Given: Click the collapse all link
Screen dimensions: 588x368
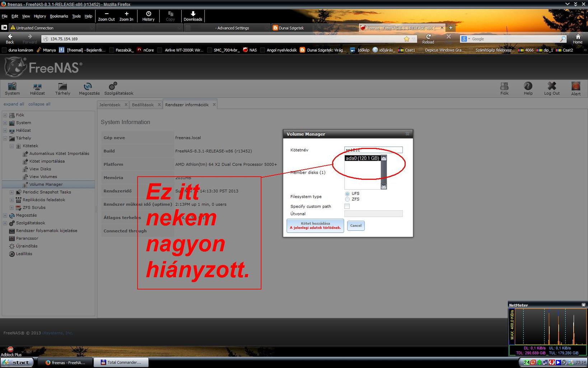Looking at the screenshot, I should pyautogui.click(x=39, y=104).
